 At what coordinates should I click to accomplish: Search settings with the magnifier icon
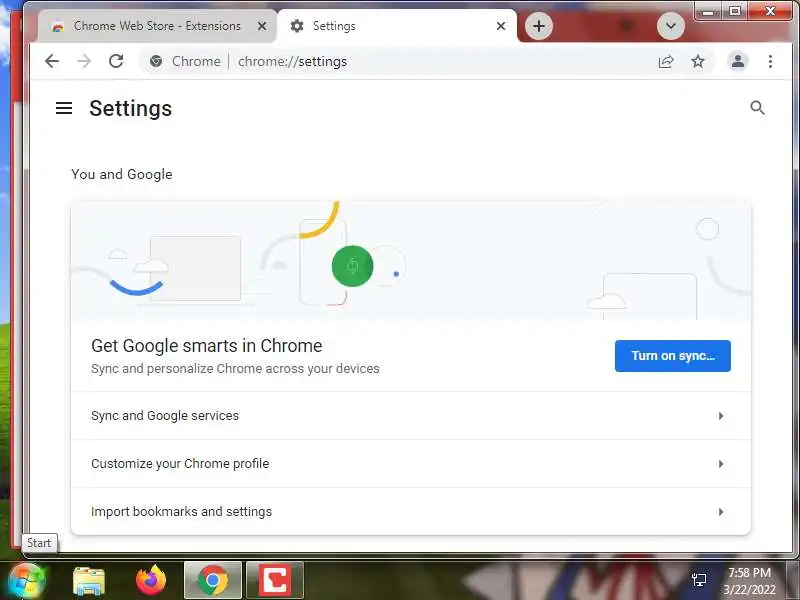(757, 108)
